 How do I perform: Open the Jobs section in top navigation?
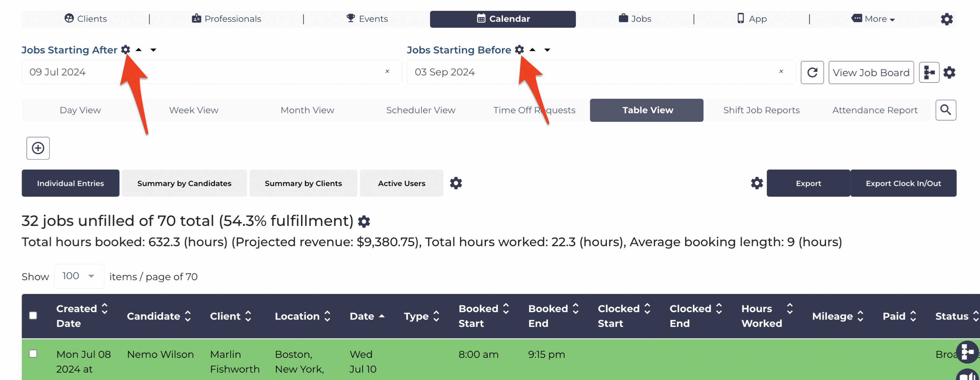634,19
